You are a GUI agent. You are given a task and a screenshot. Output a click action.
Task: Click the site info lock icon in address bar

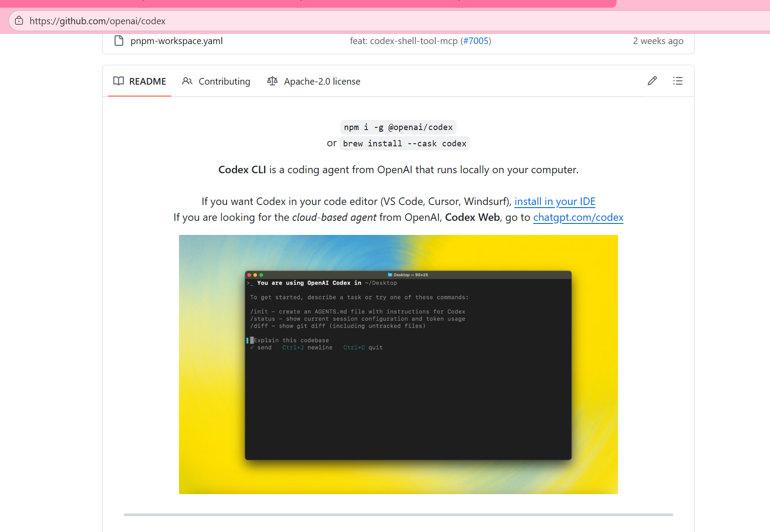[19, 21]
